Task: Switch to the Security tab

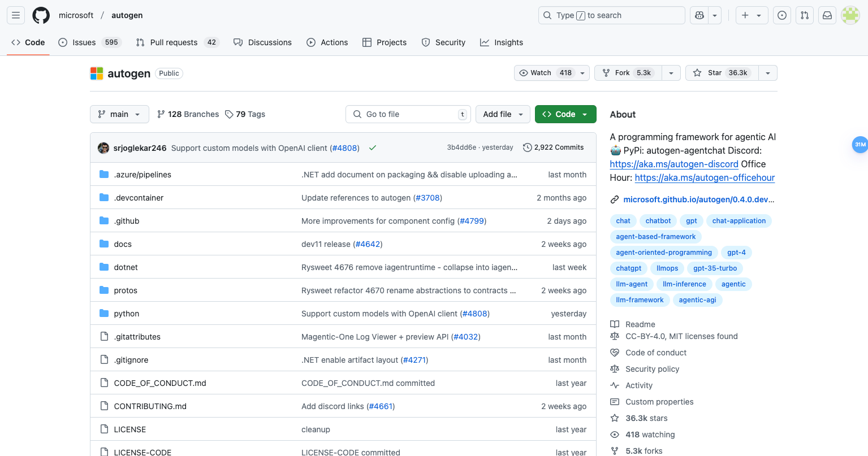Action: (443, 42)
